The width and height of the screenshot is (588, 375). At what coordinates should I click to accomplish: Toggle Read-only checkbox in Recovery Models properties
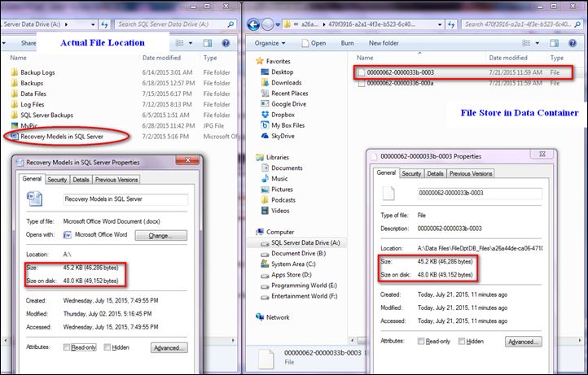tap(67, 347)
